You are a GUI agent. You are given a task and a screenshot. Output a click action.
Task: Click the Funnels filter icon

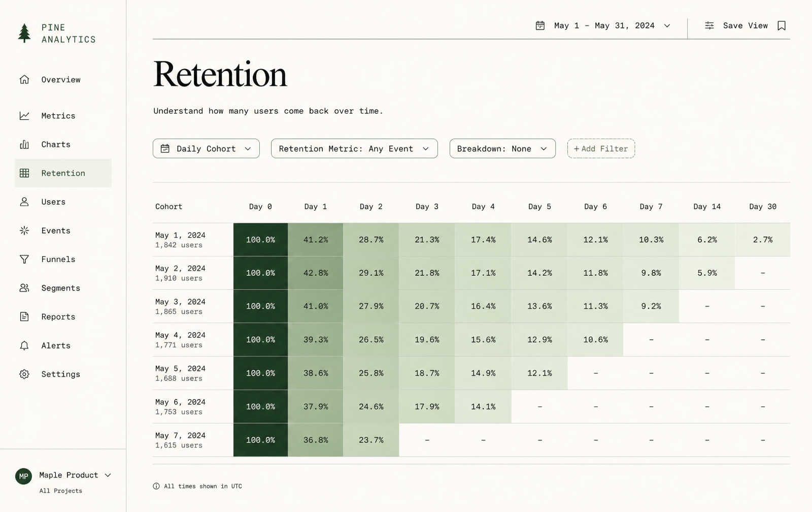click(24, 259)
